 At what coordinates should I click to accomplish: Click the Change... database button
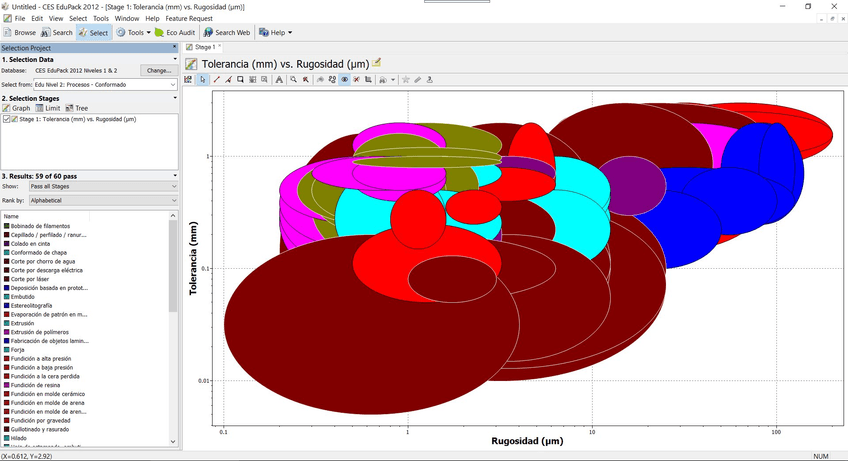pos(158,71)
